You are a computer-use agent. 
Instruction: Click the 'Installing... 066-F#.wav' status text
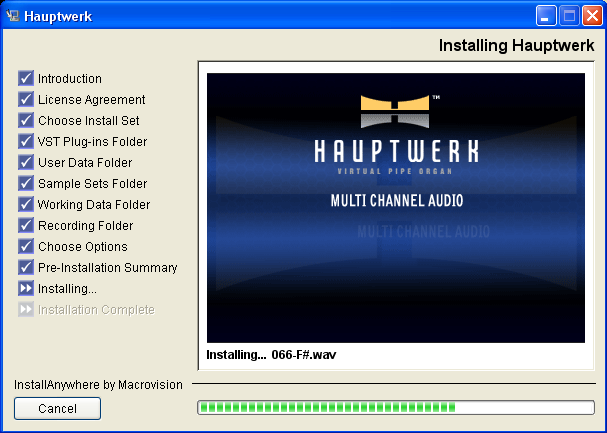(271, 354)
